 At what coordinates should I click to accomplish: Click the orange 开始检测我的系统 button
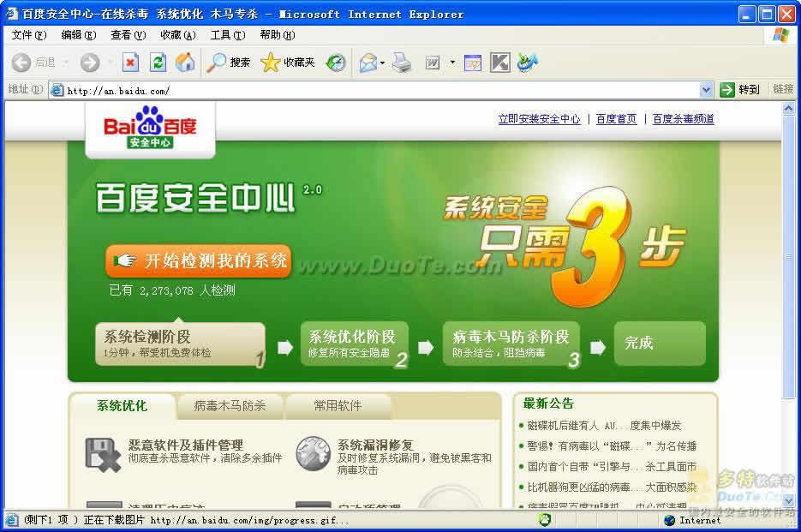(198, 260)
